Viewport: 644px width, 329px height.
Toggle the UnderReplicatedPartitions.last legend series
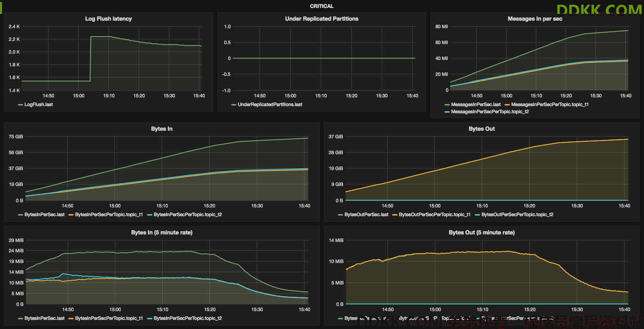[270, 105]
